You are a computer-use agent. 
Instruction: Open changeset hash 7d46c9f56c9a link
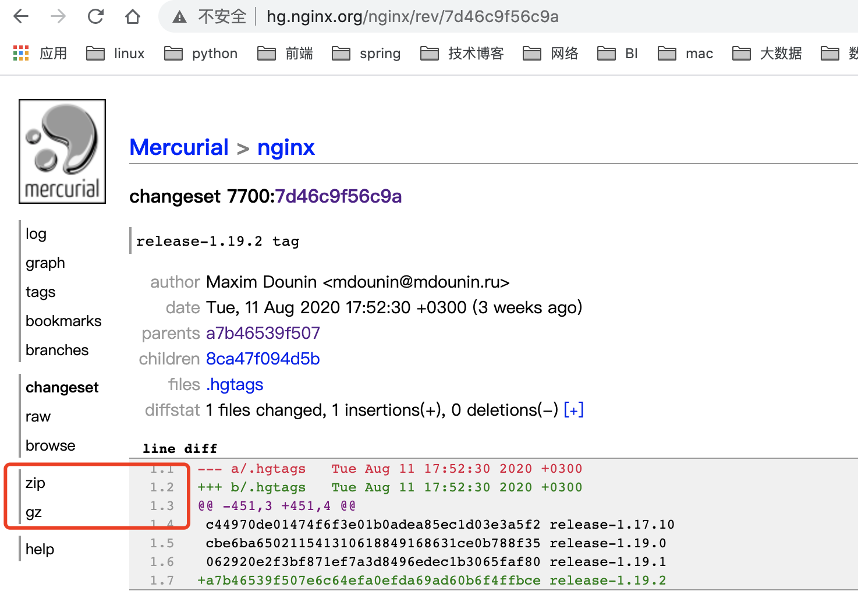[338, 196]
